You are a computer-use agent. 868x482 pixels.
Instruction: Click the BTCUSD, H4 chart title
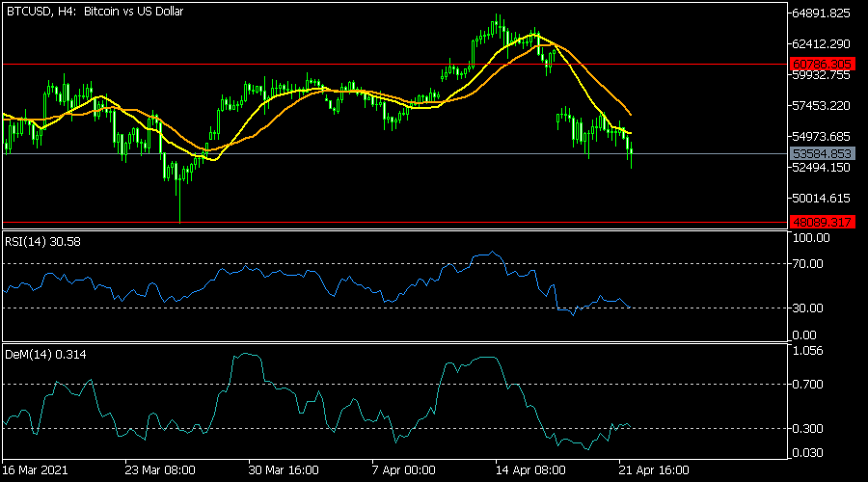tap(95, 12)
